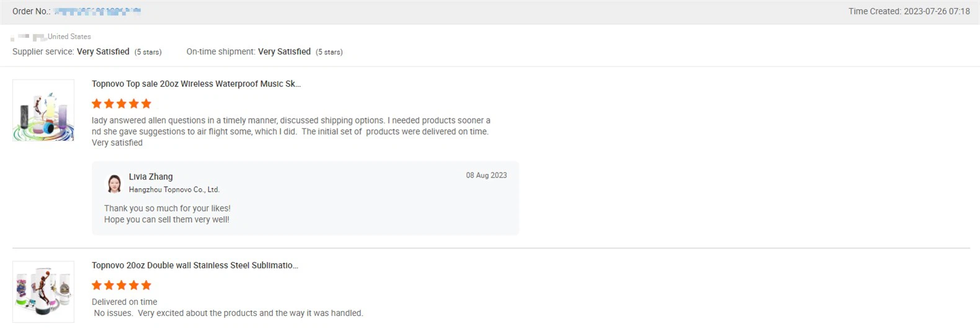Open the sublimation tumbler product thumbnail
Image resolution: width=980 pixels, height=329 pixels.
pos(43,292)
